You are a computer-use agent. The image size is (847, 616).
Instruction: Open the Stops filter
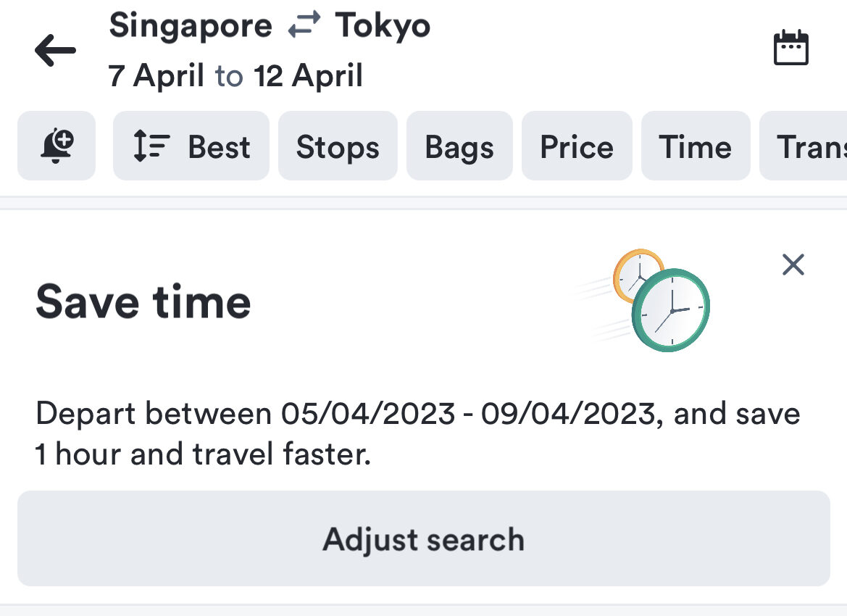338,146
